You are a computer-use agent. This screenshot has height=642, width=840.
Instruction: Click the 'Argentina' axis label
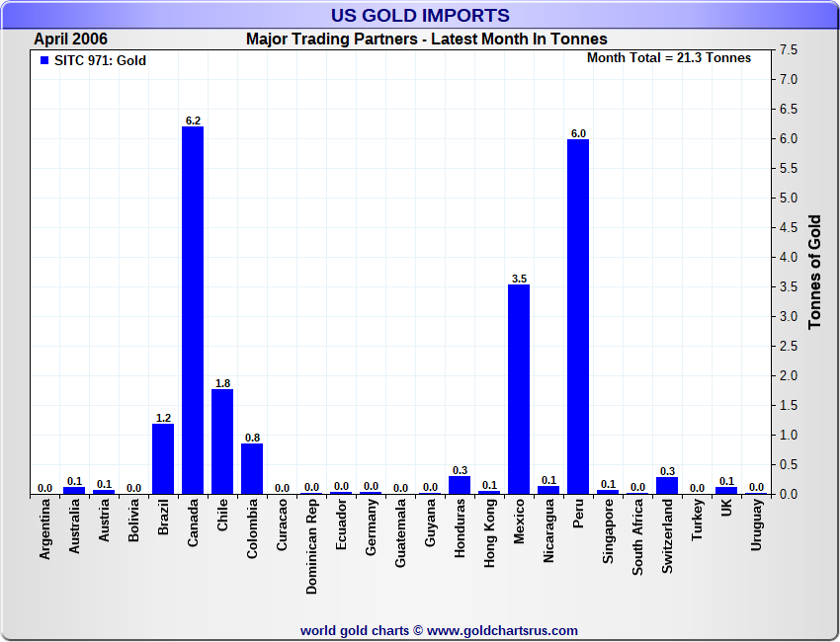44,529
